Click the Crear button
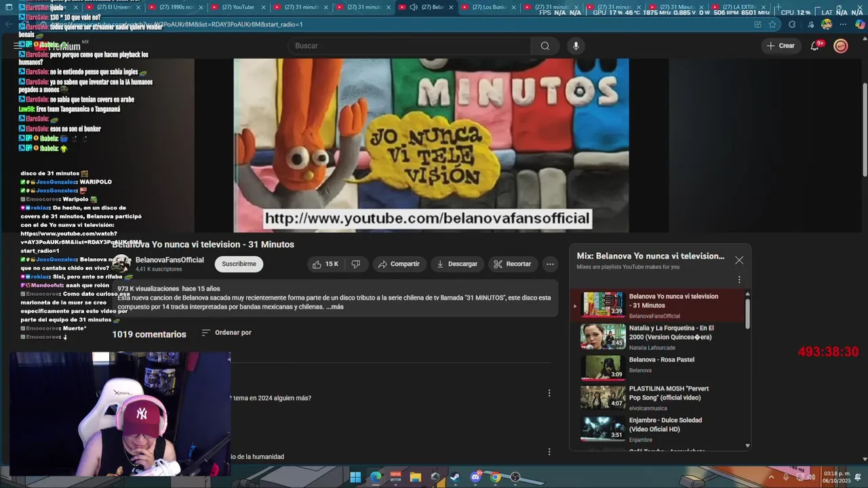This screenshot has height=488, width=868. pyautogui.click(x=780, y=45)
